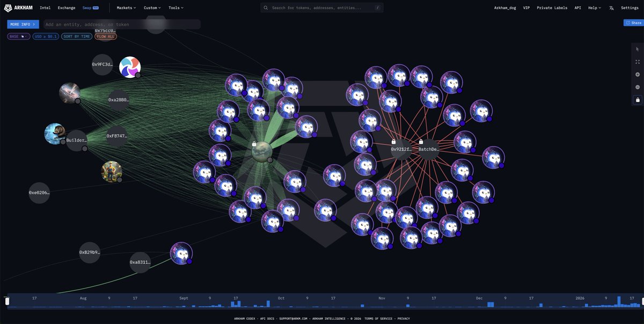The height and width of the screenshot is (324, 644).
Task: Toggle the SORT BY TIME chip
Action: (x=76, y=36)
